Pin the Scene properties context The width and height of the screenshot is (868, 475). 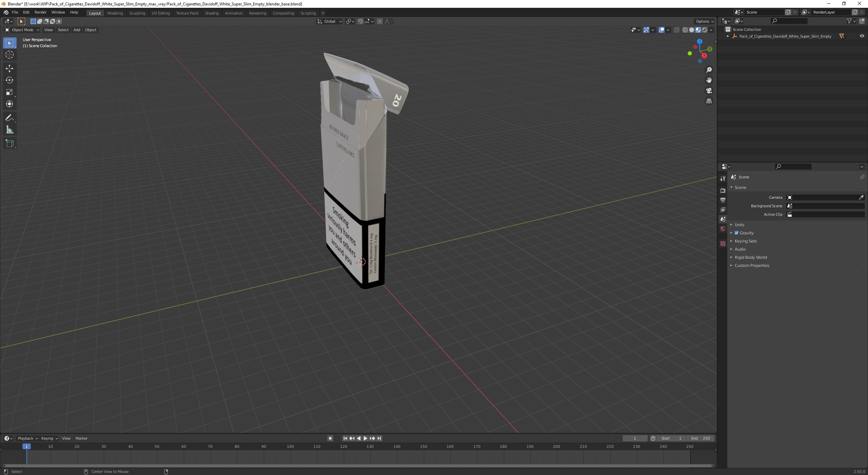[862, 177]
